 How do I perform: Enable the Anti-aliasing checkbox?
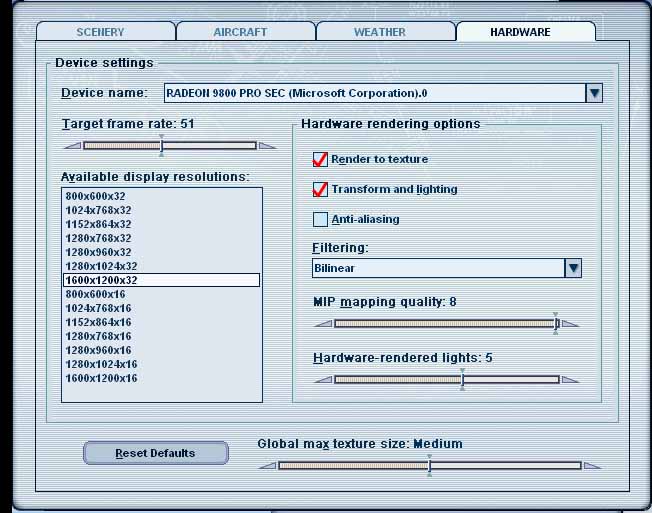(x=320, y=220)
